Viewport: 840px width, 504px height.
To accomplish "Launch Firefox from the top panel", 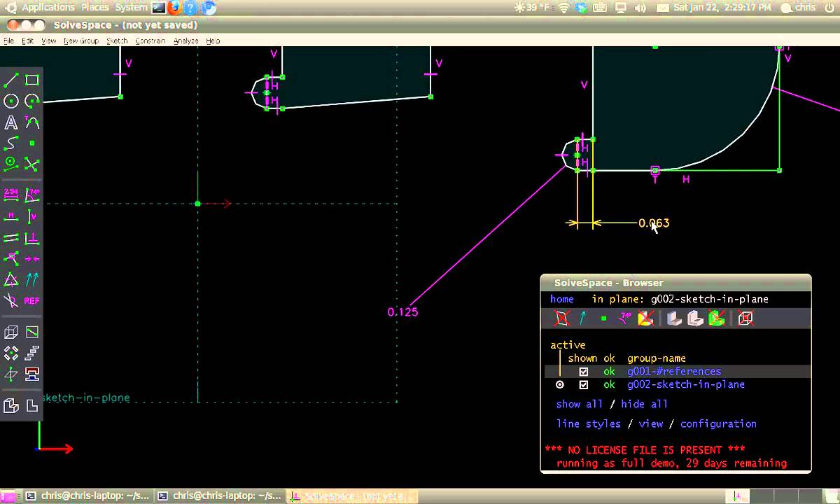I will pyautogui.click(x=175, y=8).
